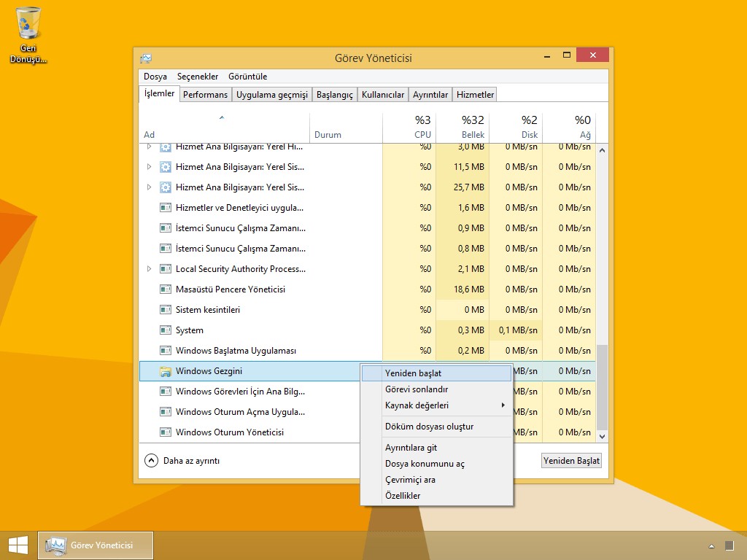
Task: Click the icon beside Windows Oturum Açma Uygula...
Action: (166, 412)
